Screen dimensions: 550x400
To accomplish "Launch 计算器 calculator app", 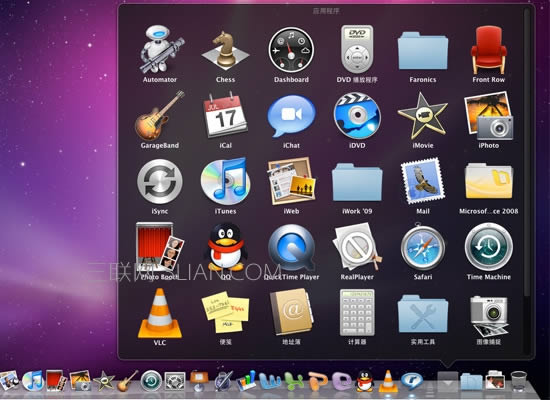I will click(x=357, y=312).
